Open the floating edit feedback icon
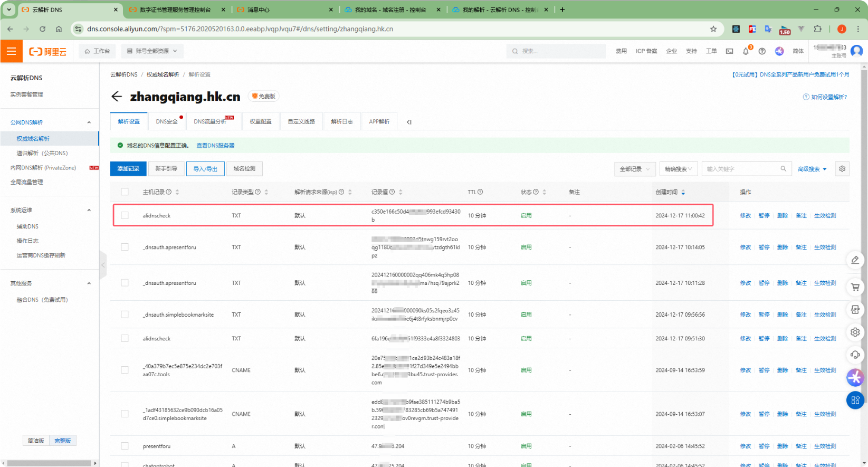This screenshot has height=467, width=868. [855, 260]
